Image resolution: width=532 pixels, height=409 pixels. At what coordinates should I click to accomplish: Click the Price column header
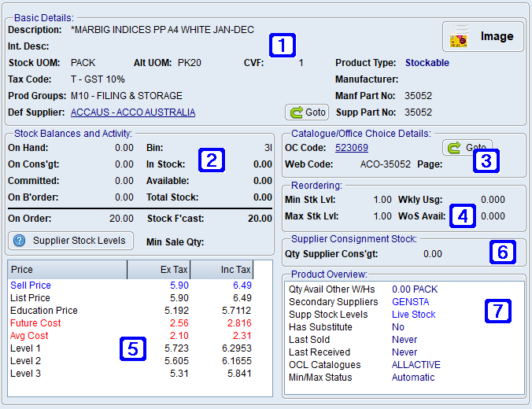tap(67, 270)
